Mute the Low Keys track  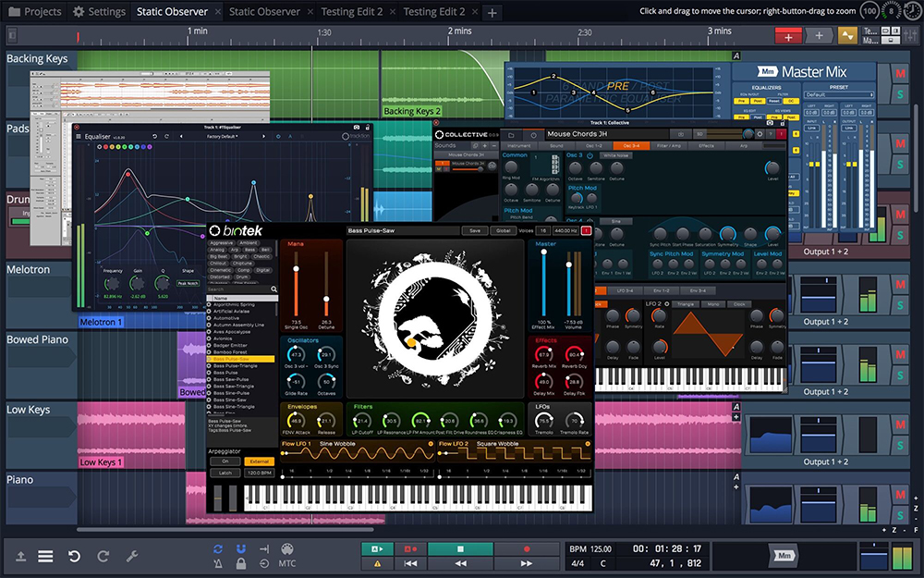coord(900,424)
